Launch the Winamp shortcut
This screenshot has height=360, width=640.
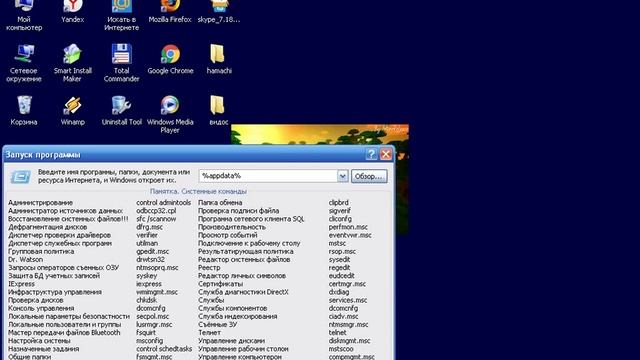pos(73,111)
